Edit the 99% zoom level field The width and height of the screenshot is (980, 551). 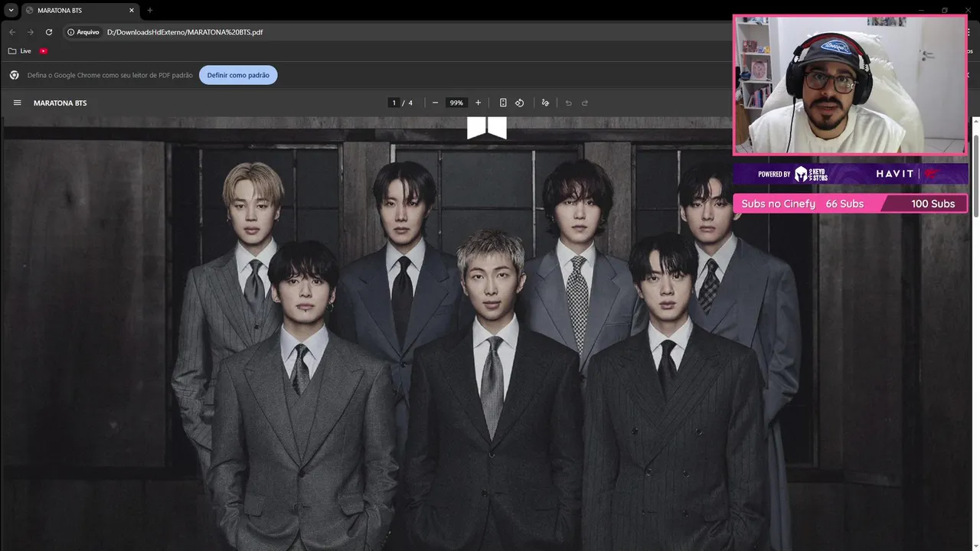click(x=456, y=103)
